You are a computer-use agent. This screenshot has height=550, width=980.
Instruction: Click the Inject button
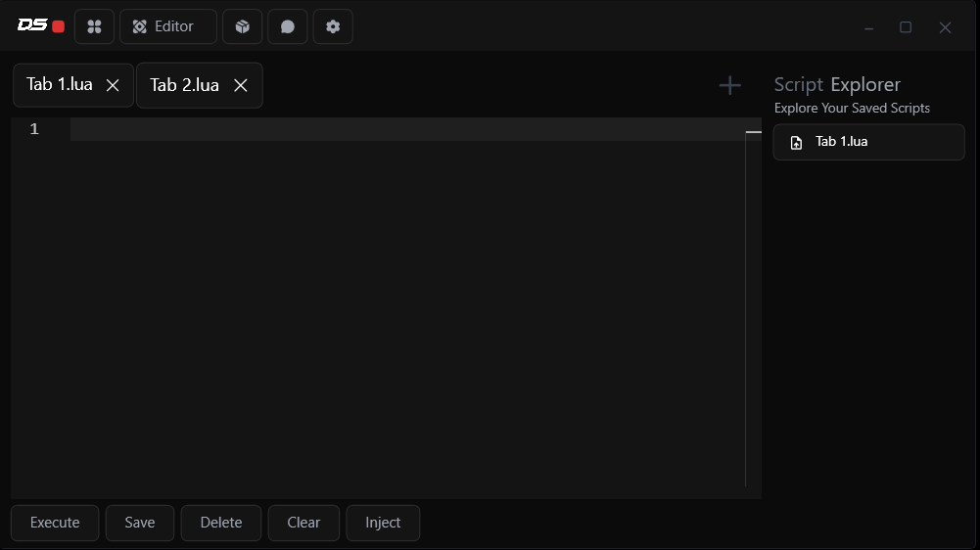click(383, 523)
